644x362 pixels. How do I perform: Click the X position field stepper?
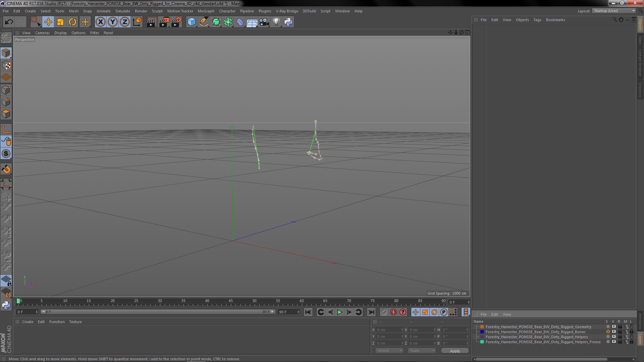402,330
